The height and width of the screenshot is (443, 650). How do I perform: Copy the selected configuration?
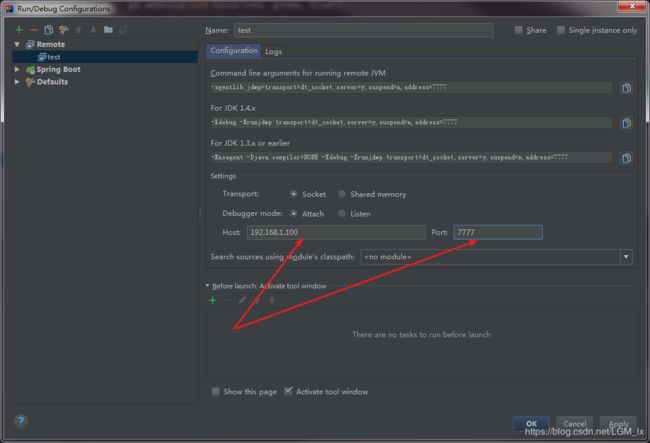click(49, 30)
